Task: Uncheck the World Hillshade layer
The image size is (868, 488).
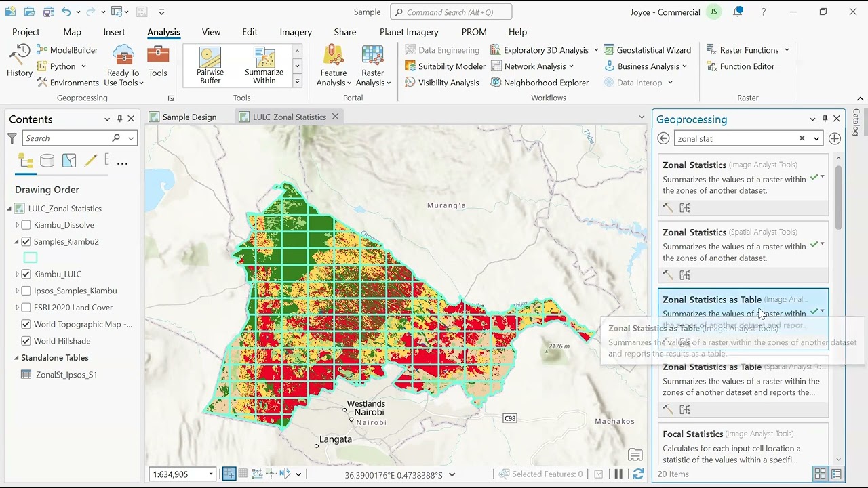Action: [26, 341]
